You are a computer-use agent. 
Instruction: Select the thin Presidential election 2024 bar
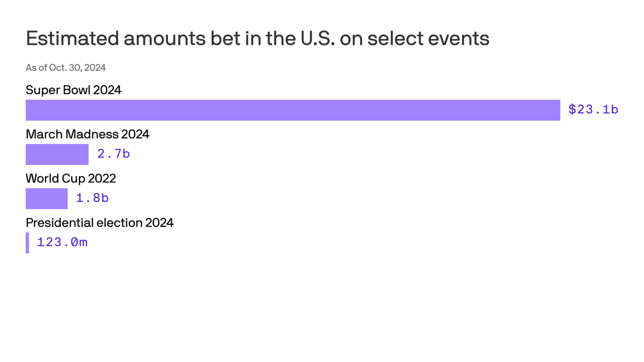coord(27,243)
